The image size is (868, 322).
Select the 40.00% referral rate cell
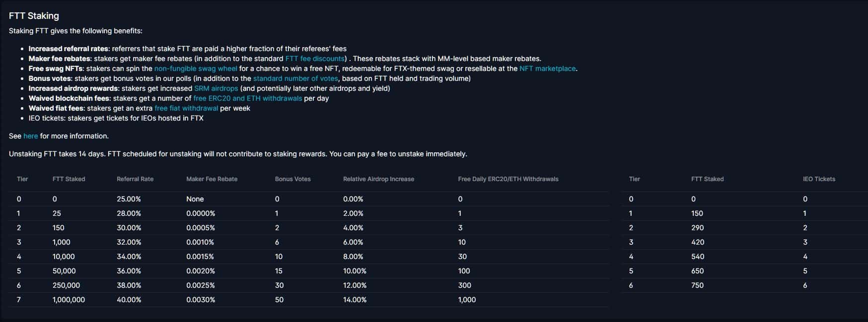pyautogui.click(x=129, y=300)
